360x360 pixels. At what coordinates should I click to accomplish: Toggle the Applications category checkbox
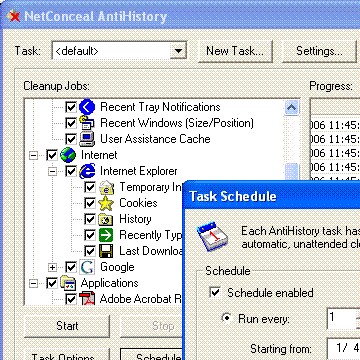pyautogui.click(x=52, y=283)
